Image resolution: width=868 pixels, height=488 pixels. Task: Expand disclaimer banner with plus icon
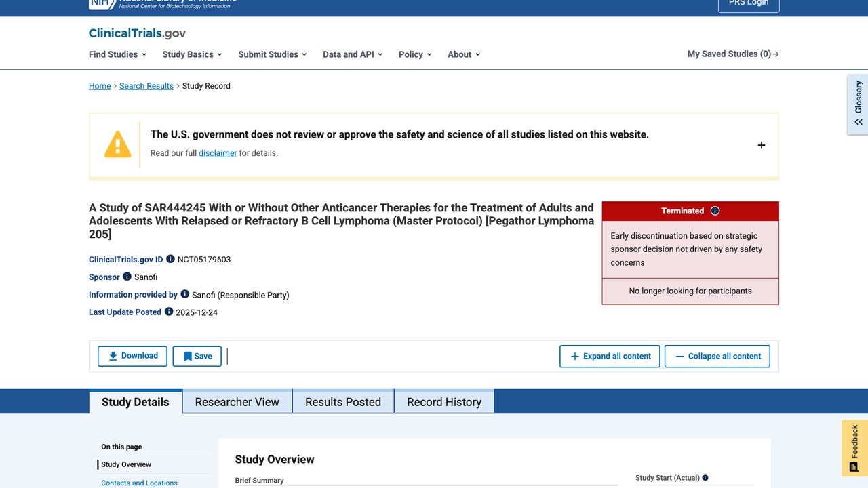click(762, 145)
